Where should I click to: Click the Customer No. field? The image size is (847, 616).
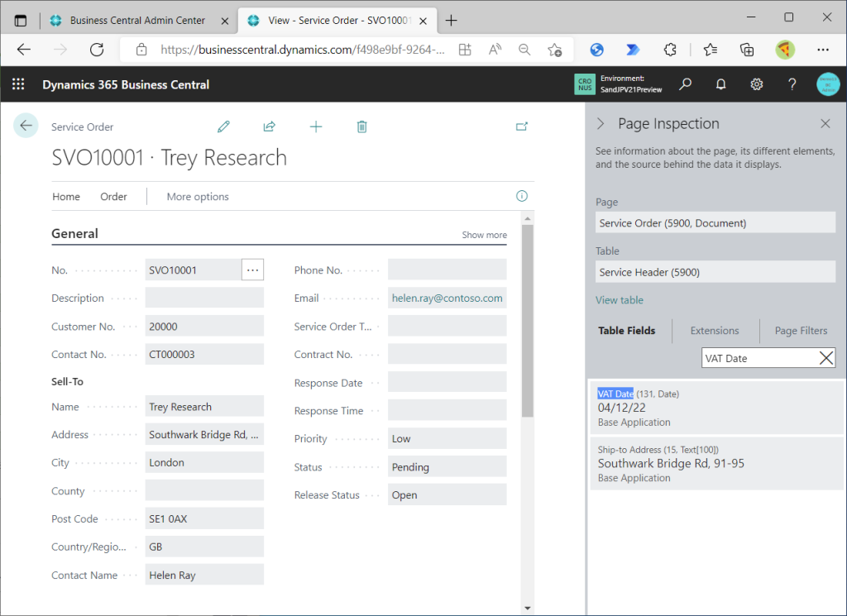pyautogui.click(x=204, y=326)
